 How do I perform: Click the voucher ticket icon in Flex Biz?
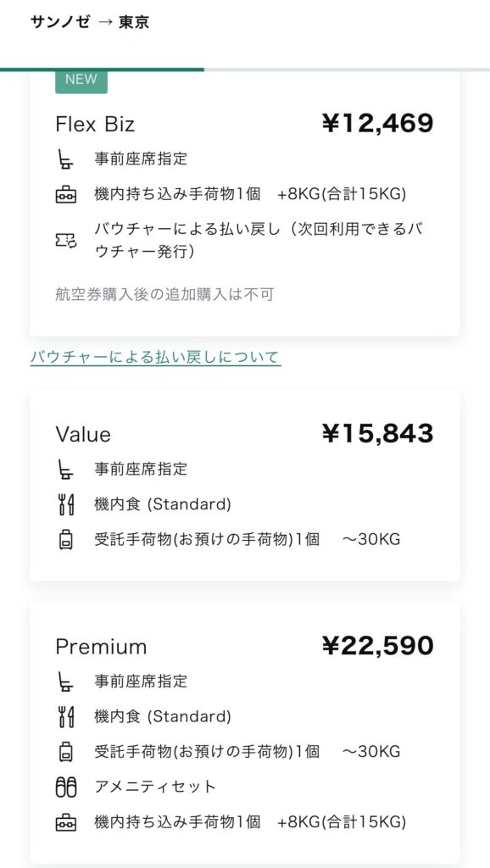point(66,240)
